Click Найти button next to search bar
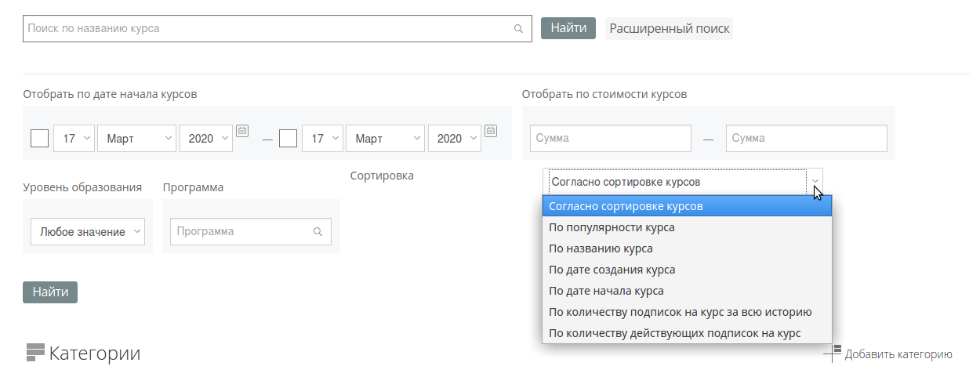The width and height of the screenshot is (980, 377). pyautogui.click(x=568, y=28)
